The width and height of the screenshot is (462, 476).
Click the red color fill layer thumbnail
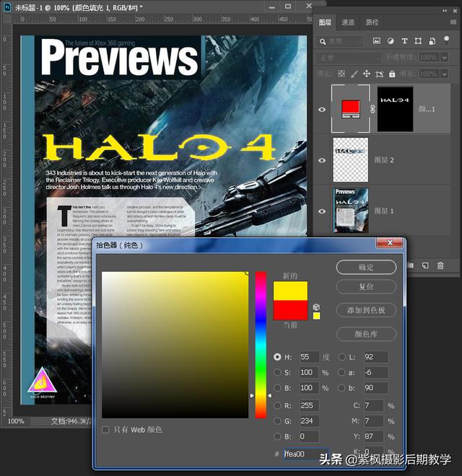pos(350,109)
